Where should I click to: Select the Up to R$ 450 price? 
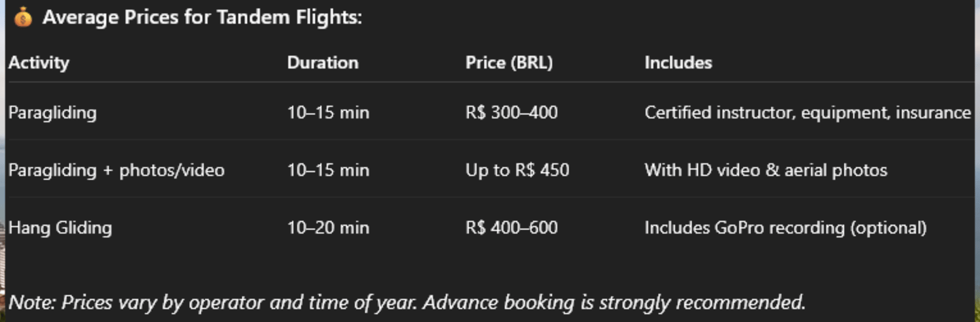coord(517,170)
